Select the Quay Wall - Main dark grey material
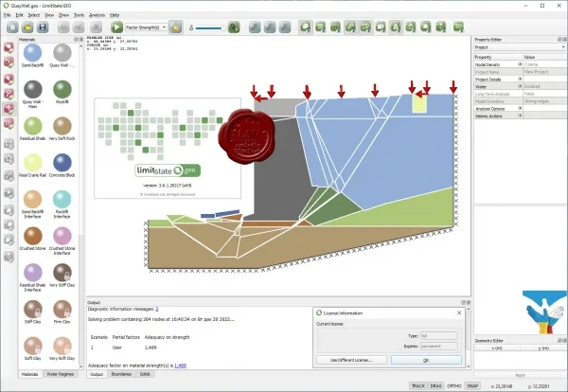The image size is (568, 392). [x=32, y=90]
